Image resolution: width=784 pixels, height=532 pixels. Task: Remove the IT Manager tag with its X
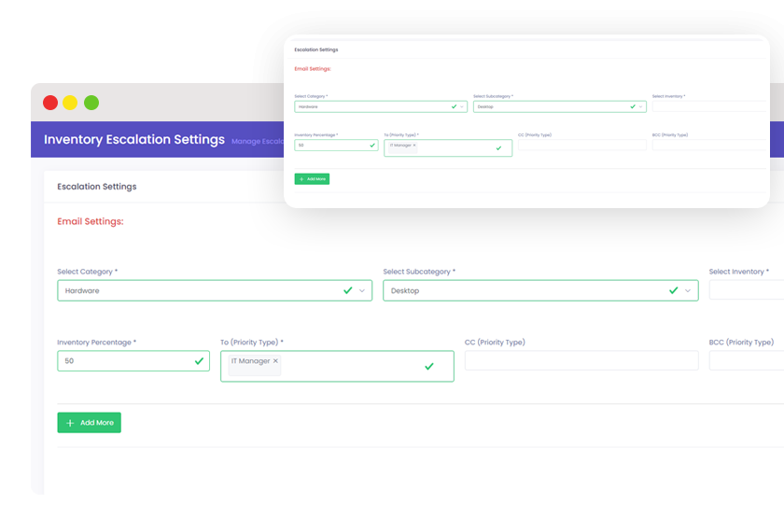pyautogui.click(x=275, y=360)
